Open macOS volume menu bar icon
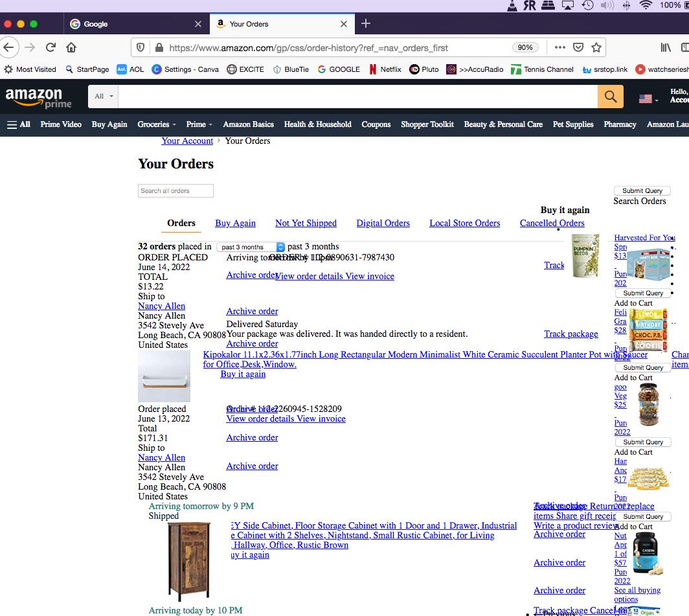 tap(607, 5)
